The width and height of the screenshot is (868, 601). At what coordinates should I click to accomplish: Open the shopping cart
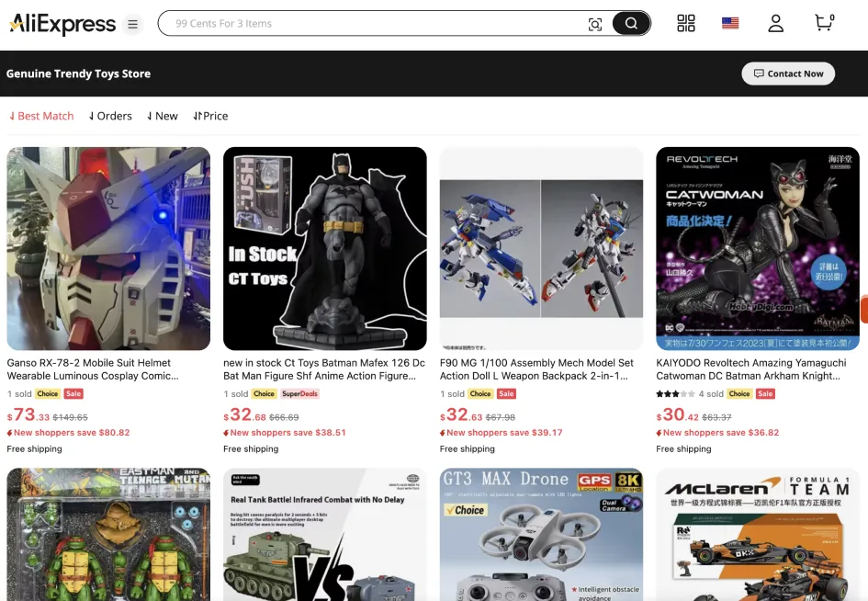824,23
